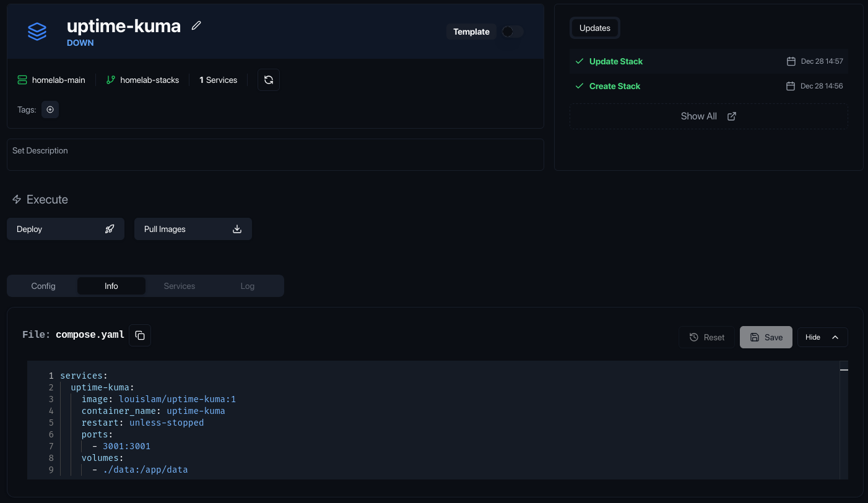The image size is (868, 503).
Task: Click the Deploy button
Action: point(66,229)
